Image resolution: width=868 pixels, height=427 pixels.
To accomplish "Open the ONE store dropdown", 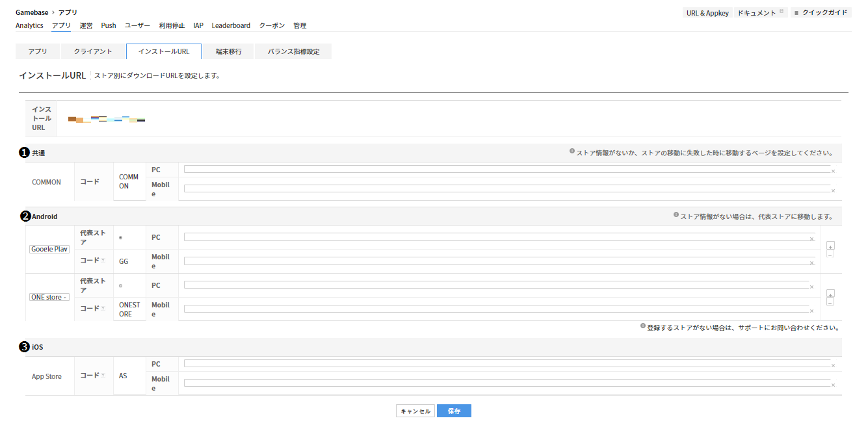I will click(x=49, y=297).
